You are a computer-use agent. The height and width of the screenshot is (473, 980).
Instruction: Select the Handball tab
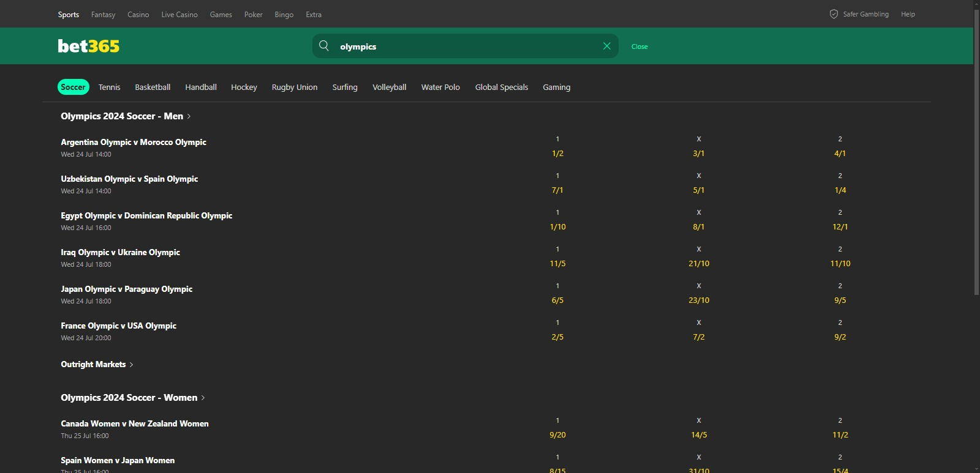pos(201,87)
